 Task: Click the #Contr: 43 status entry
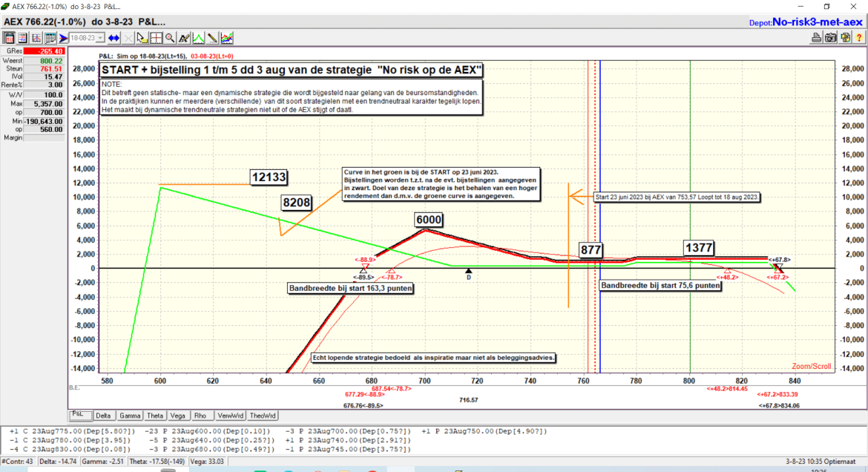(x=18, y=462)
